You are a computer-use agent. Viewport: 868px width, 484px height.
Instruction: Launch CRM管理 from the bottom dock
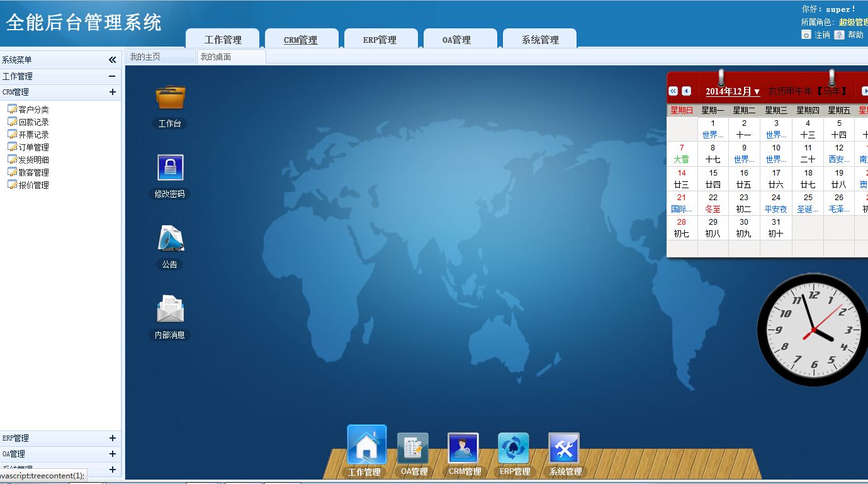click(463, 448)
